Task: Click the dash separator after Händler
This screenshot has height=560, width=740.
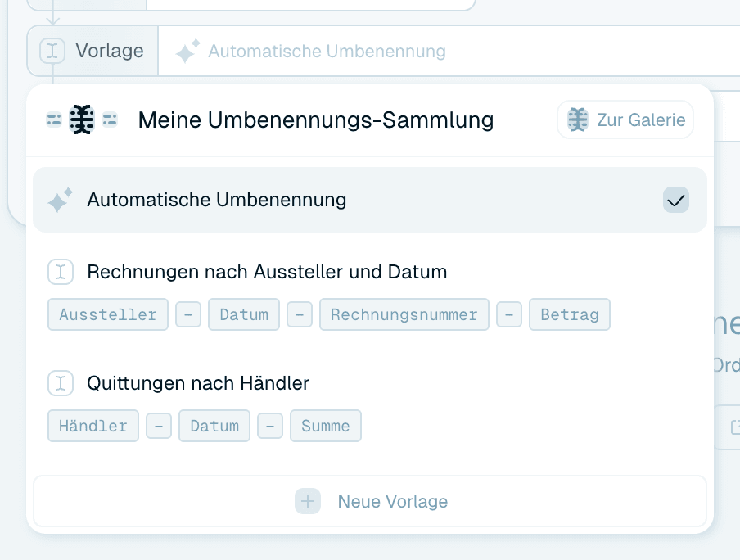Action: (x=159, y=426)
